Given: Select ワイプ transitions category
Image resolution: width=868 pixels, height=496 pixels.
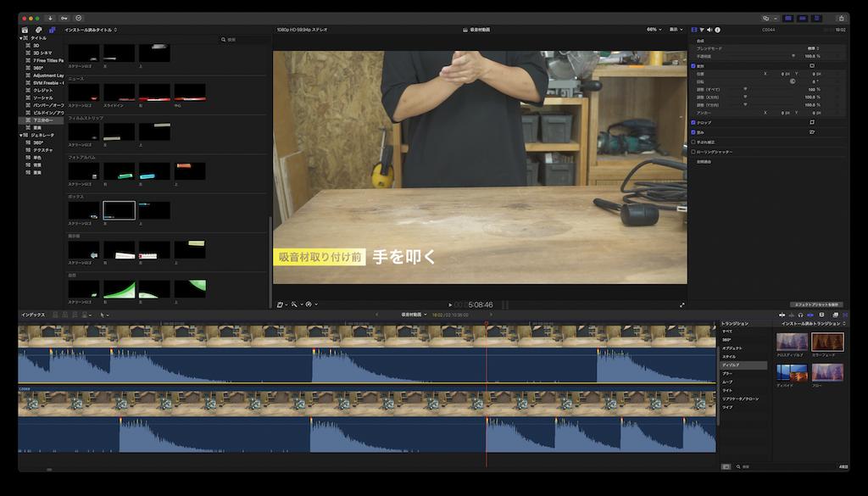Looking at the screenshot, I should click(x=726, y=408).
